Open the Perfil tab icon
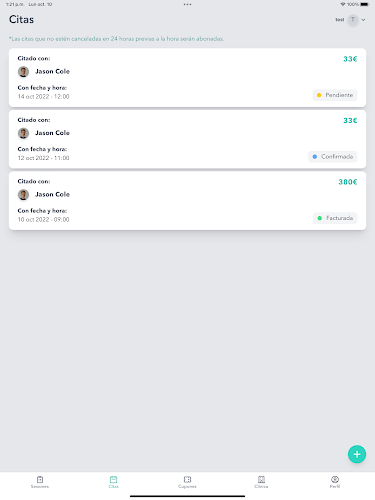This screenshot has height=500, width=375. pos(335,480)
